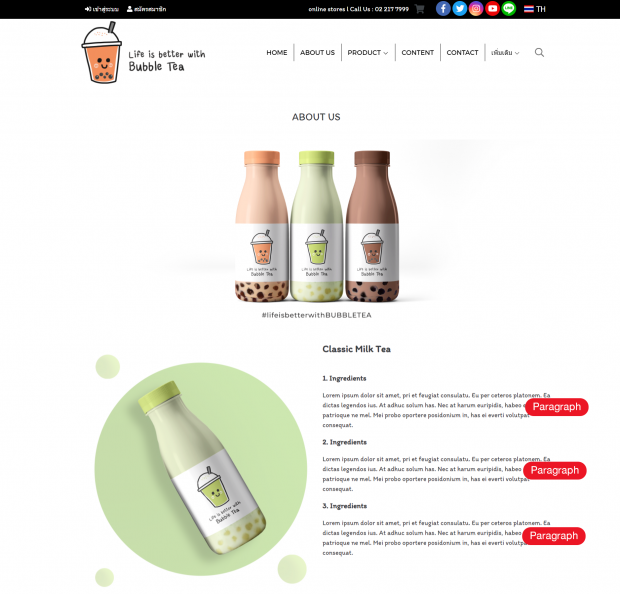The height and width of the screenshot is (594, 620).
Task: Click the Bubble Tea logo
Action: (x=143, y=53)
